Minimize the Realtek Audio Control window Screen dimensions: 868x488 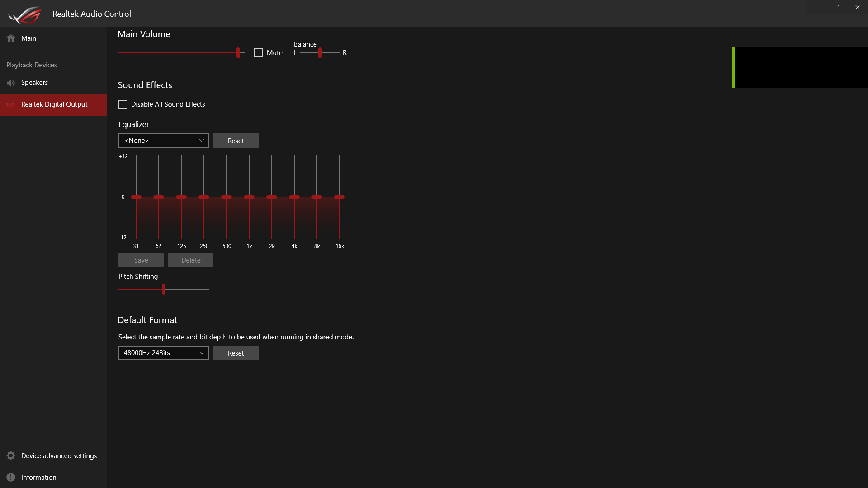[x=816, y=7]
